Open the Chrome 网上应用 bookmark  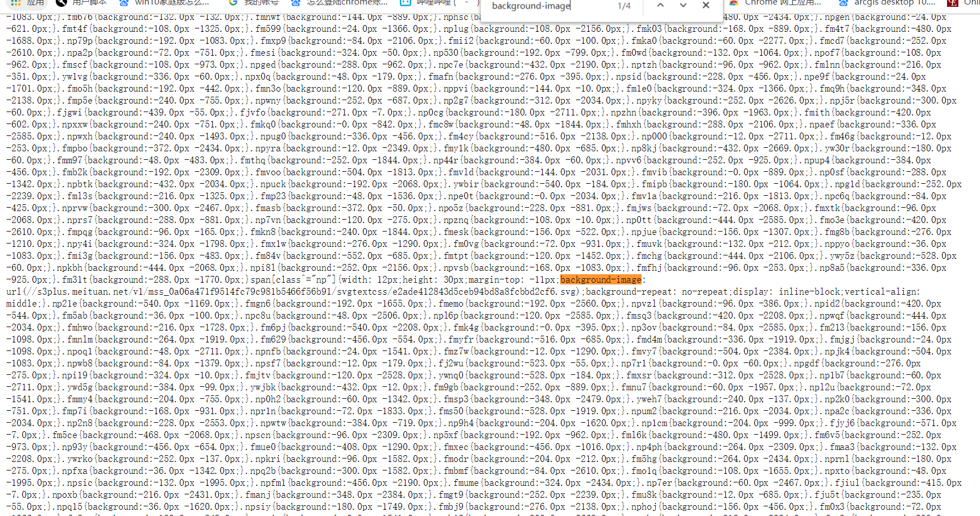tap(776, 3)
